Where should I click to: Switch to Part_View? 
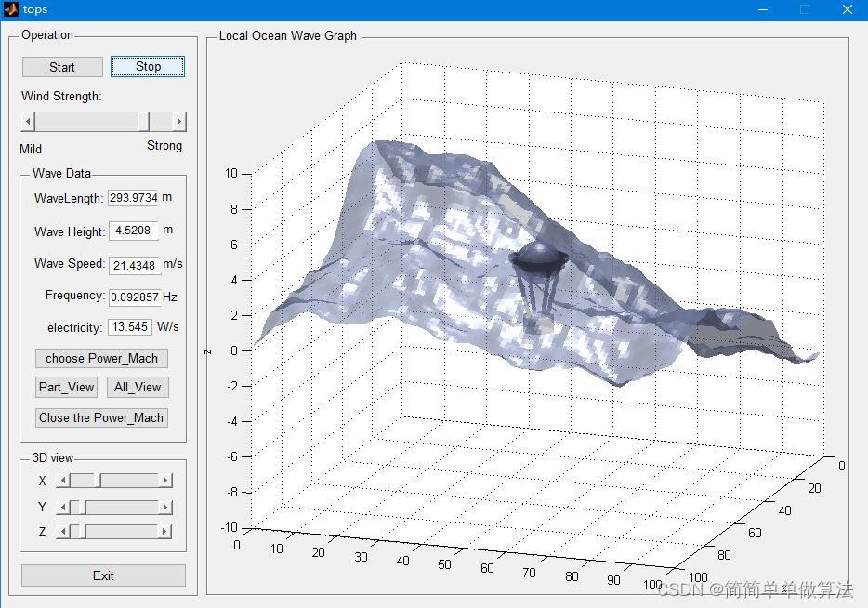pos(66,387)
